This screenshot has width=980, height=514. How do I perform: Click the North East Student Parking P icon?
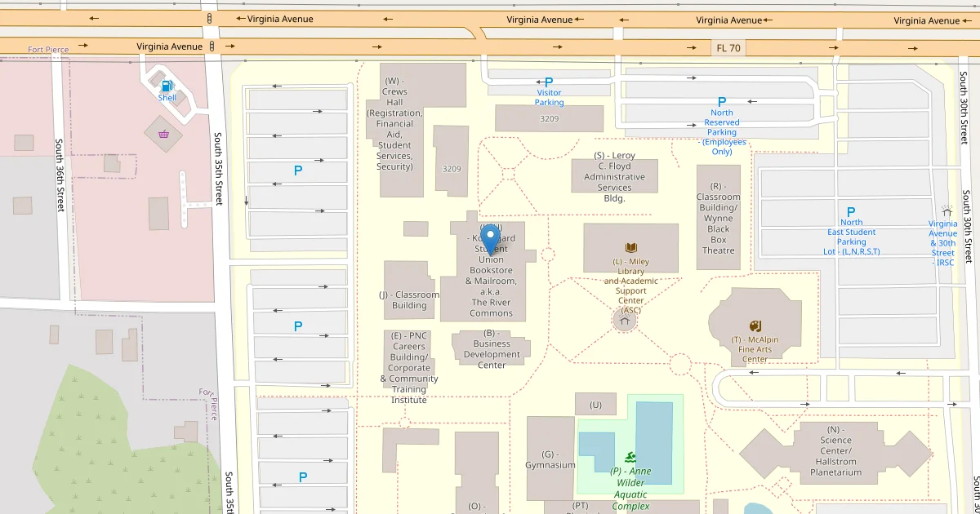click(x=851, y=211)
